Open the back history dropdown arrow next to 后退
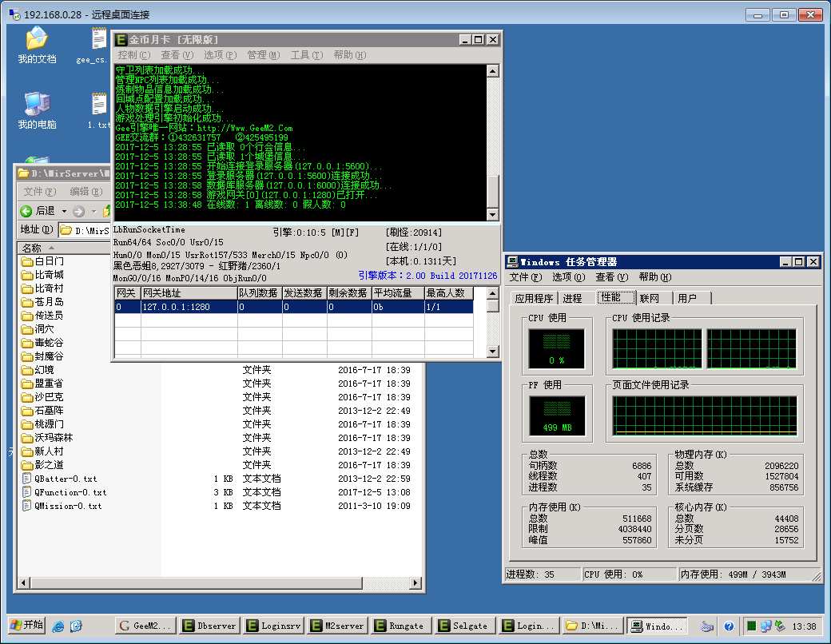Viewport: 831px width, 644px height. click(x=64, y=212)
